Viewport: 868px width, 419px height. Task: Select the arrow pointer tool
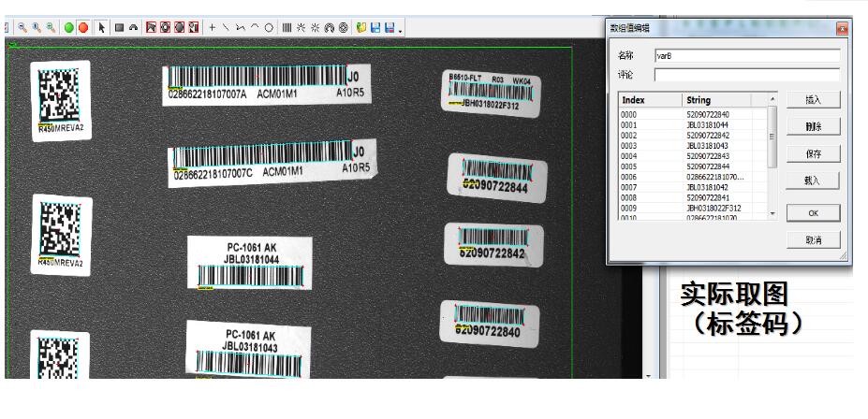point(102,27)
